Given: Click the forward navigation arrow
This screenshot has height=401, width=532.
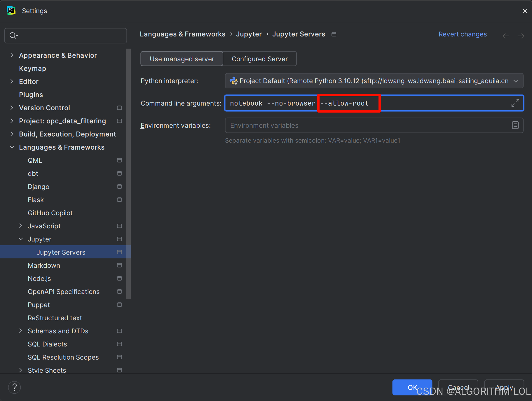Looking at the screenshot, I should click(521, 36).
